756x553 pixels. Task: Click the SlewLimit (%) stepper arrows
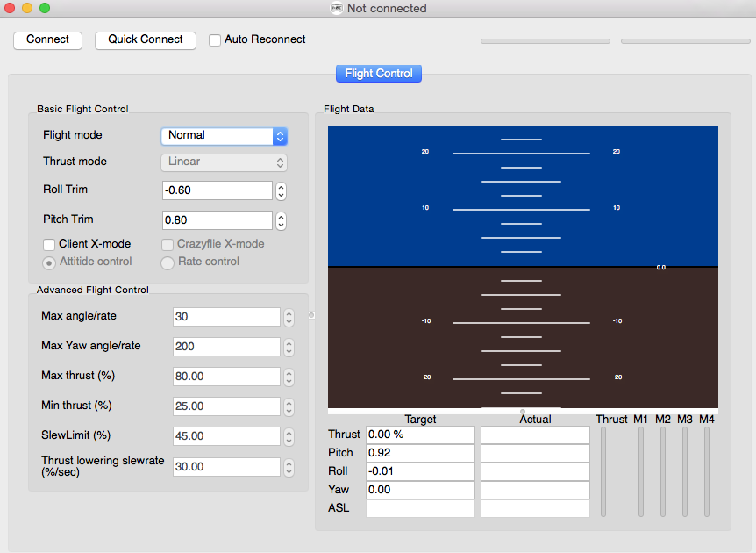coord(289,436)
